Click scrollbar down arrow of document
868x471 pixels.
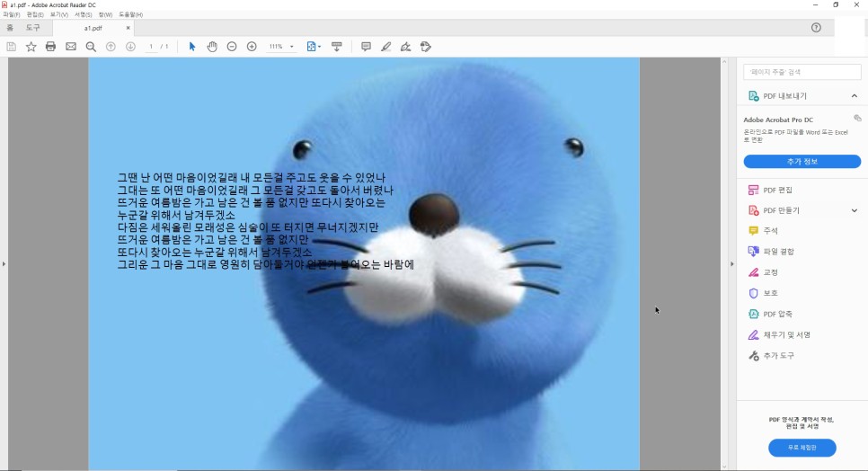coord(724,467)
